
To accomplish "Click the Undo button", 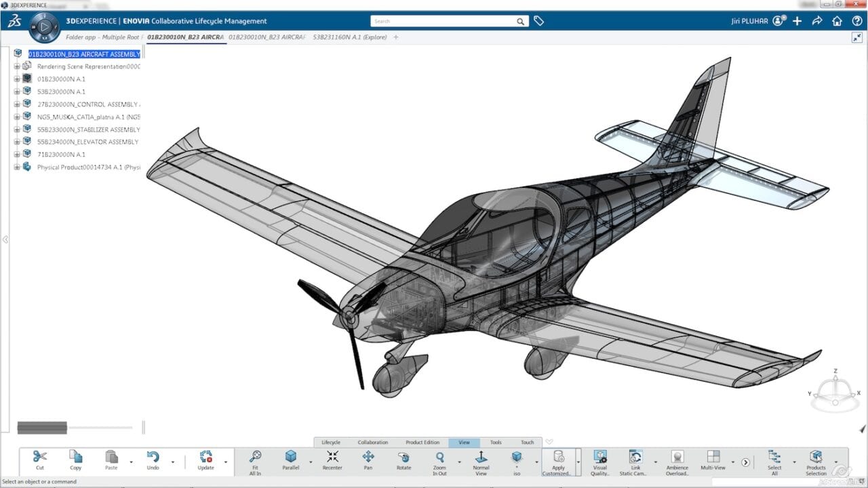I will point(152,461).
